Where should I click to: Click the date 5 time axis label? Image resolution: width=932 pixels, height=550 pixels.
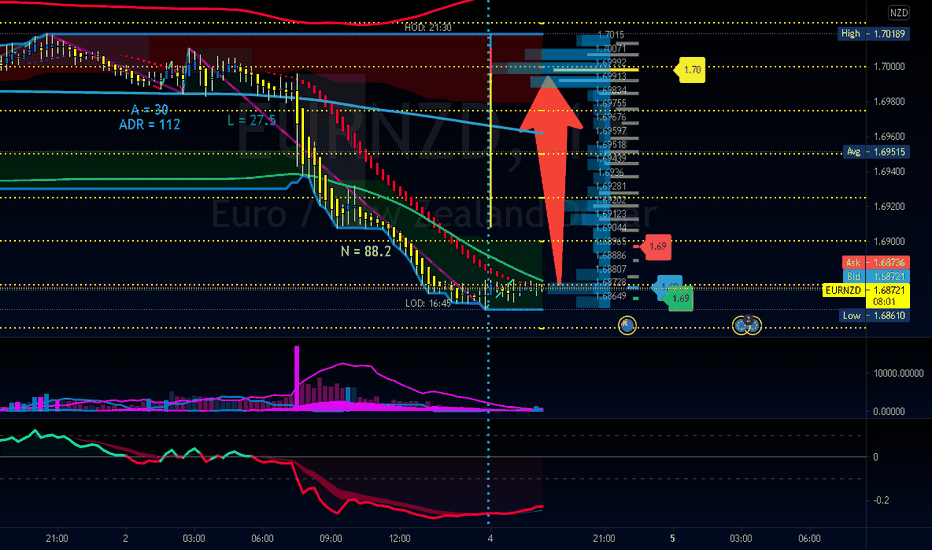tap(672, 539)
